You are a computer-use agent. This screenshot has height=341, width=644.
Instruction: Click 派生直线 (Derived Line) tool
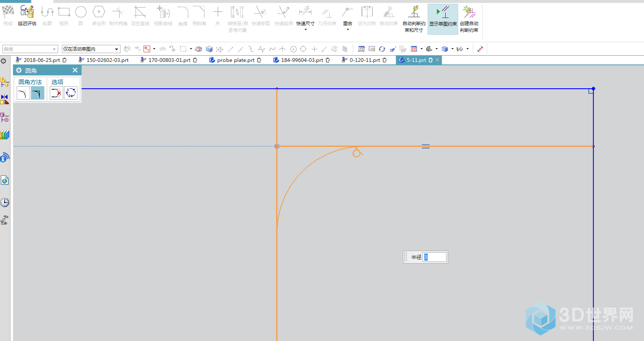pos(140,16)
